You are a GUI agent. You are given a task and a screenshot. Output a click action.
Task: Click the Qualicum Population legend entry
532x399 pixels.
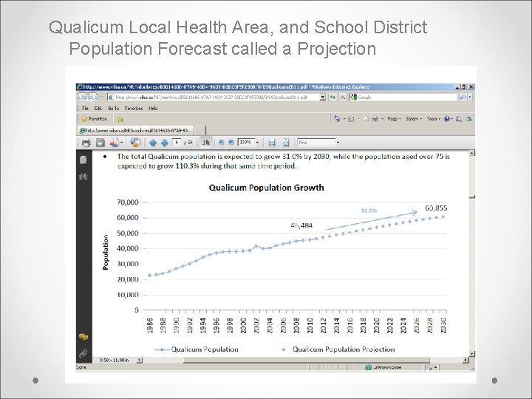click(197, 349)
